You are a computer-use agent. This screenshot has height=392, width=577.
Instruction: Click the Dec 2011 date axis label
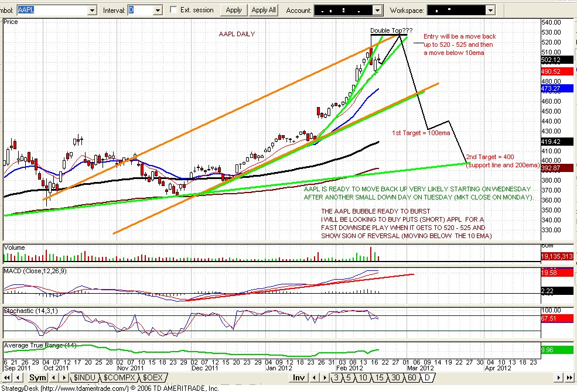(x=205, y=368)
